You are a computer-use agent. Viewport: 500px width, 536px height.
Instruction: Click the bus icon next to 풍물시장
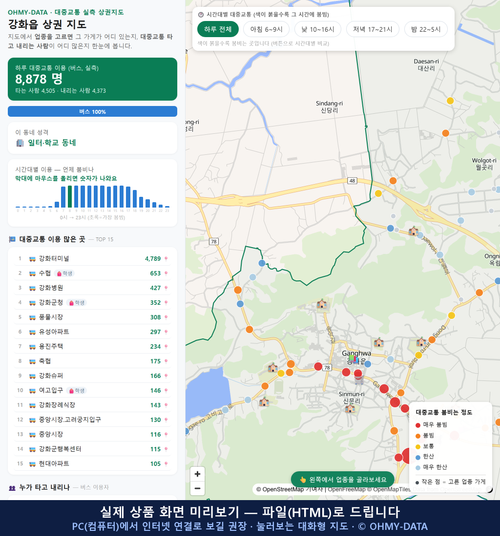click(32, 318)
